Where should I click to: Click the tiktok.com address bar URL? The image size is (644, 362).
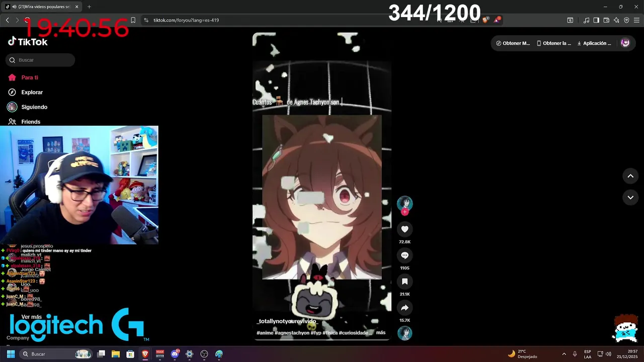186,20
